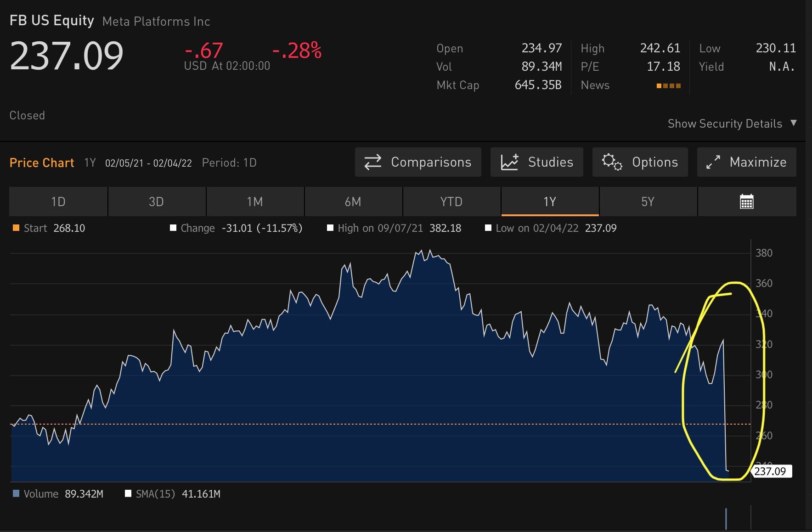Image resolution: width=812 pixels, height=532 pixels.
Task: Open the Period: 1D selector
Action: click(229, 163)
